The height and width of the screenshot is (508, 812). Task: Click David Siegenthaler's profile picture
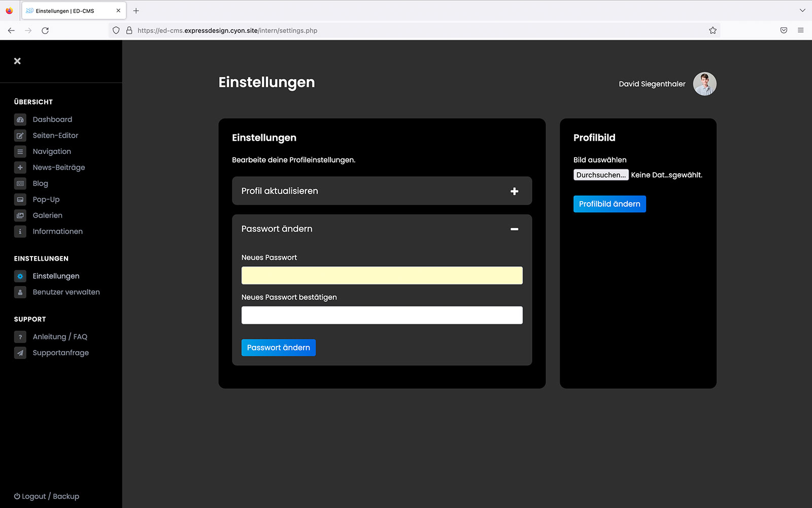pyautogui.click(x=704, y=84)
